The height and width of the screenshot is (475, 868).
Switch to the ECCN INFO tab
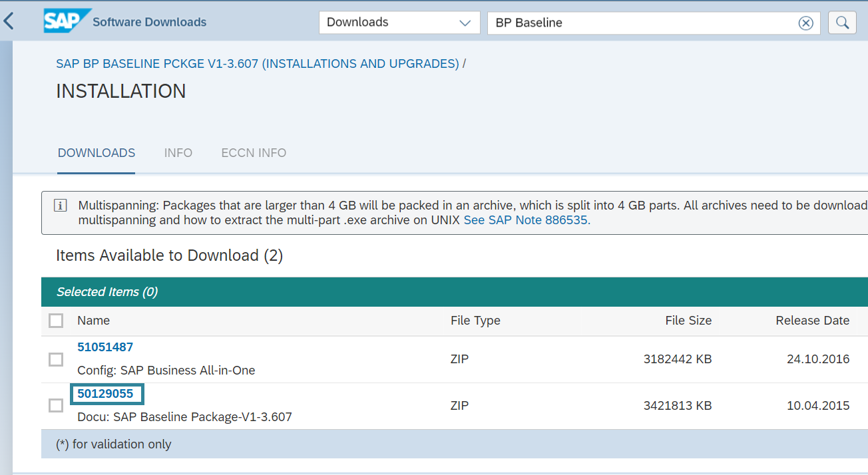point(254,153)
